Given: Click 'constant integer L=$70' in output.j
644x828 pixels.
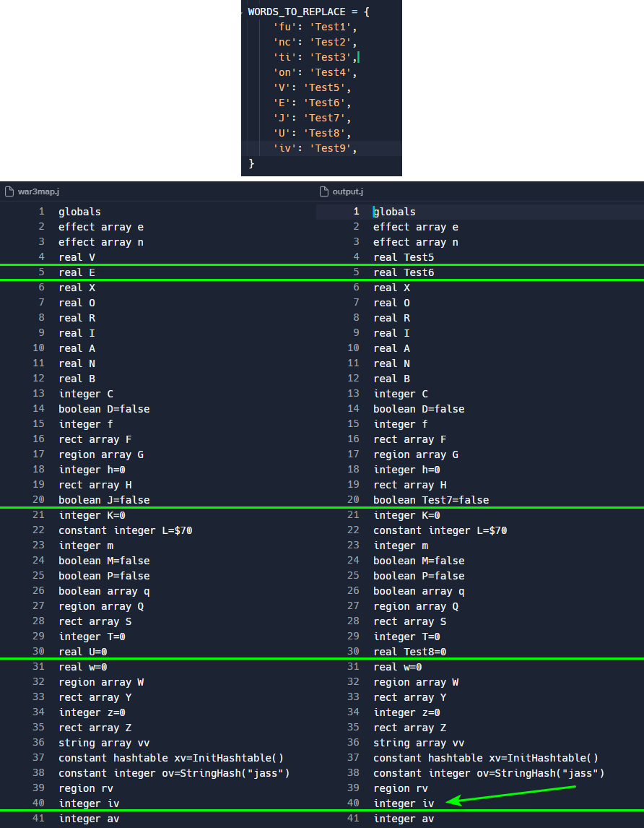Looking at the screenshot, I should 440,530.
